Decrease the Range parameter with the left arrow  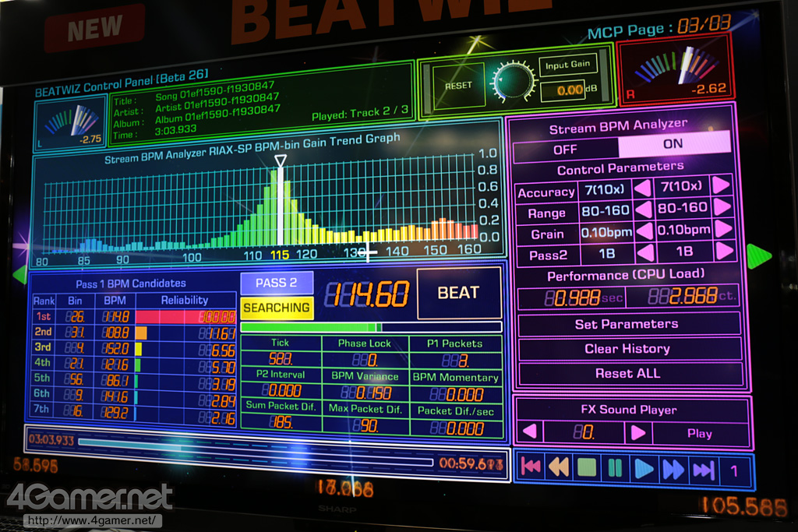(644, 210)
